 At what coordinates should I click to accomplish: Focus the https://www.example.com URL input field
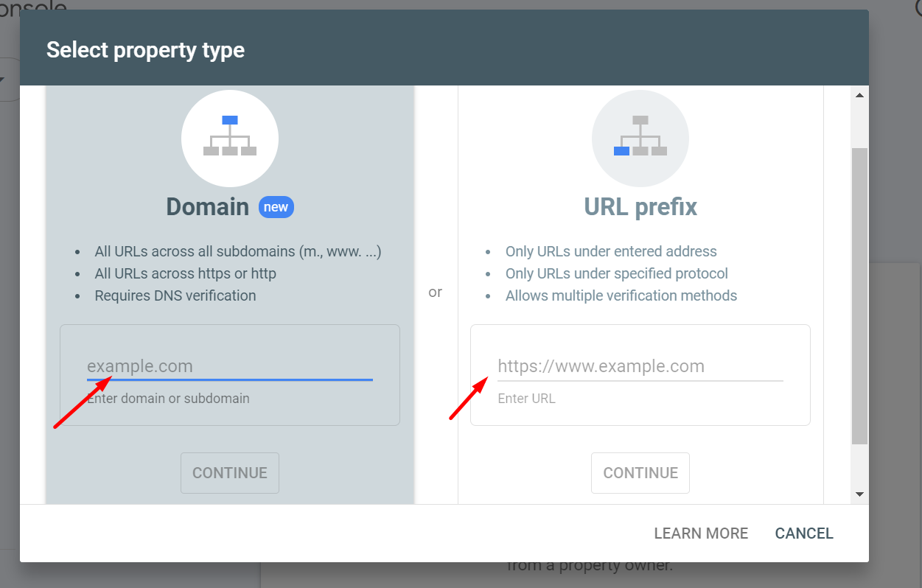(x=640, y=366)
